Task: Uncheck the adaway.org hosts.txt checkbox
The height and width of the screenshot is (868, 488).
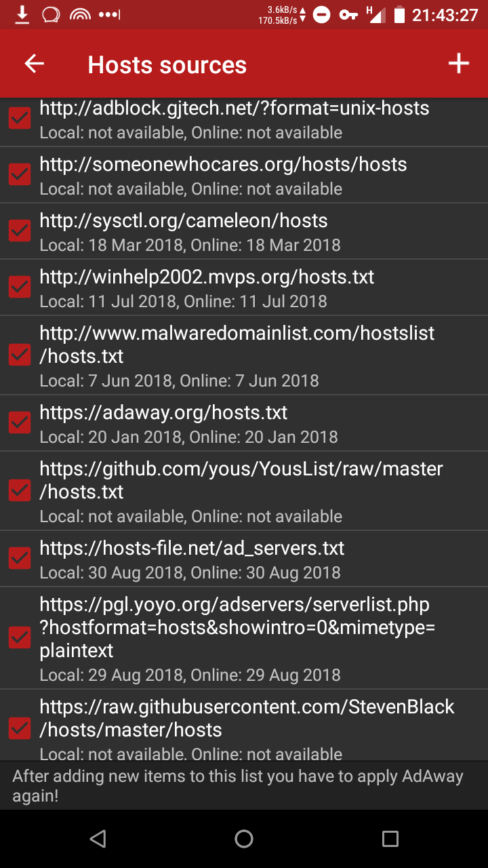Action: 20,422
